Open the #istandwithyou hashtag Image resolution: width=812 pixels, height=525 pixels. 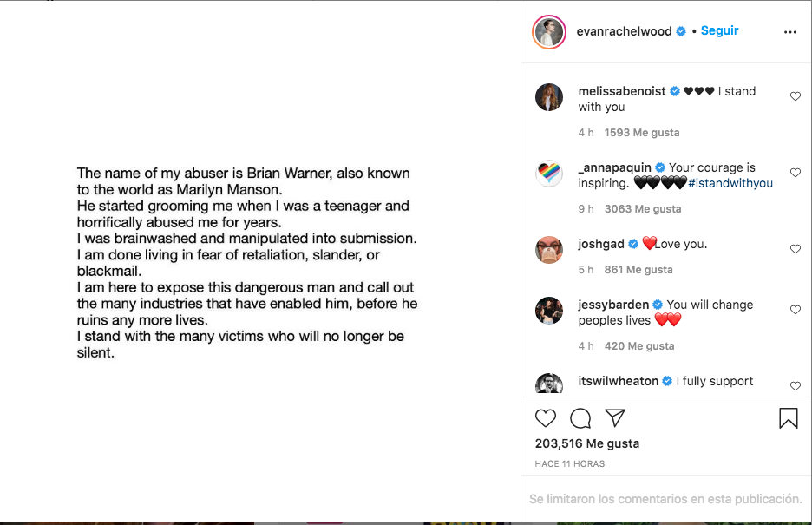tap(730, 183)
